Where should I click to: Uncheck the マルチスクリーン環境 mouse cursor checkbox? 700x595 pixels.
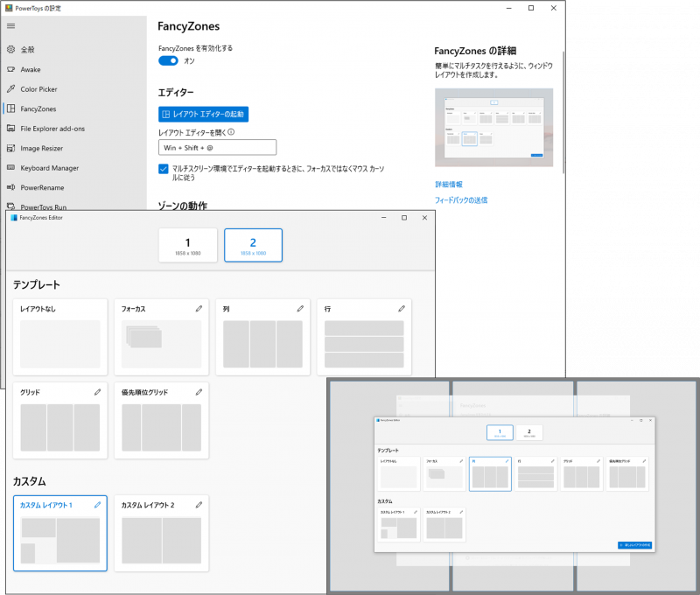(164, 169)
